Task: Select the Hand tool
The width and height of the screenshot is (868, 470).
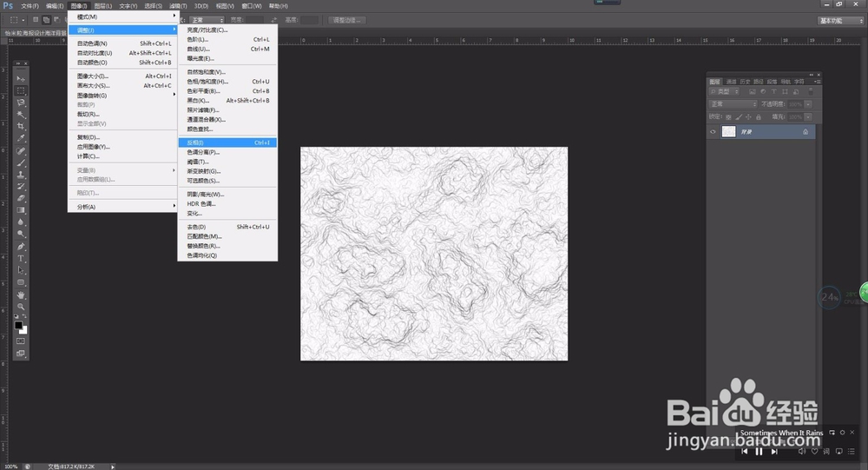Action: [21, 295]
